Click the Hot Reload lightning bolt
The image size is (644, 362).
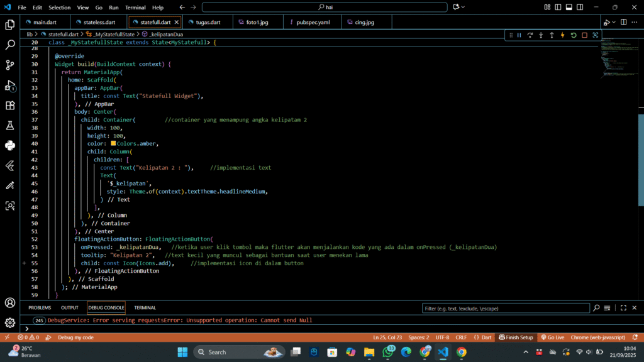point(562,35)
